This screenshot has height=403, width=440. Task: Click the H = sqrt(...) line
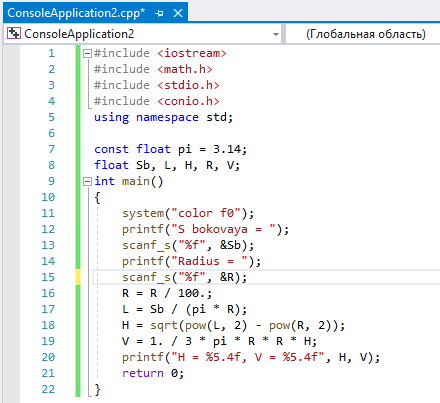[233, 325]
